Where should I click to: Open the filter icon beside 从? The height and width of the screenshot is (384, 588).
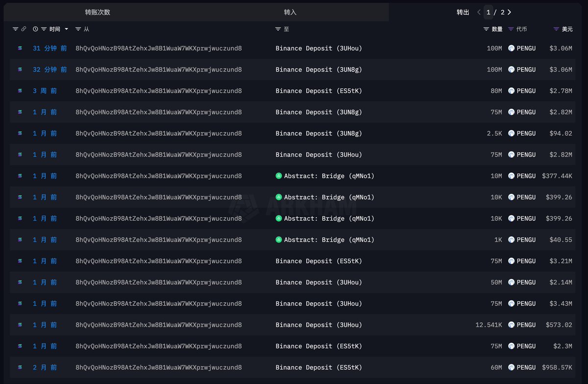click(78, 29)
